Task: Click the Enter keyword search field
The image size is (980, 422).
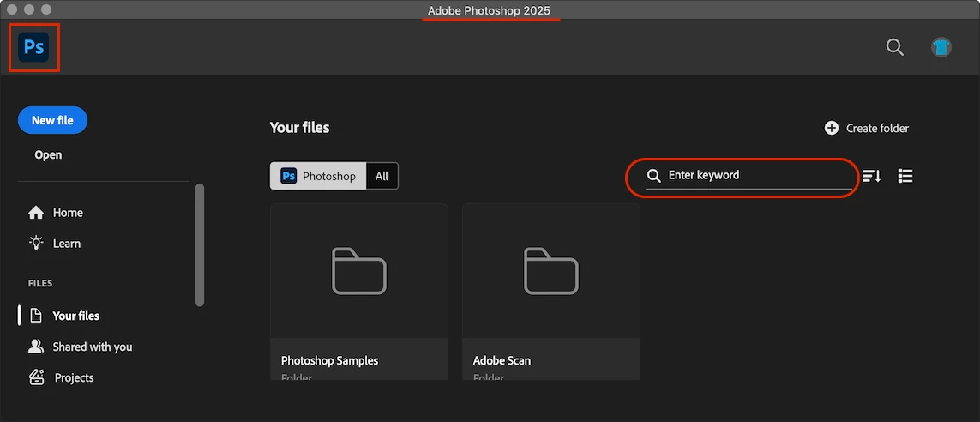Action: coord(750,176)
